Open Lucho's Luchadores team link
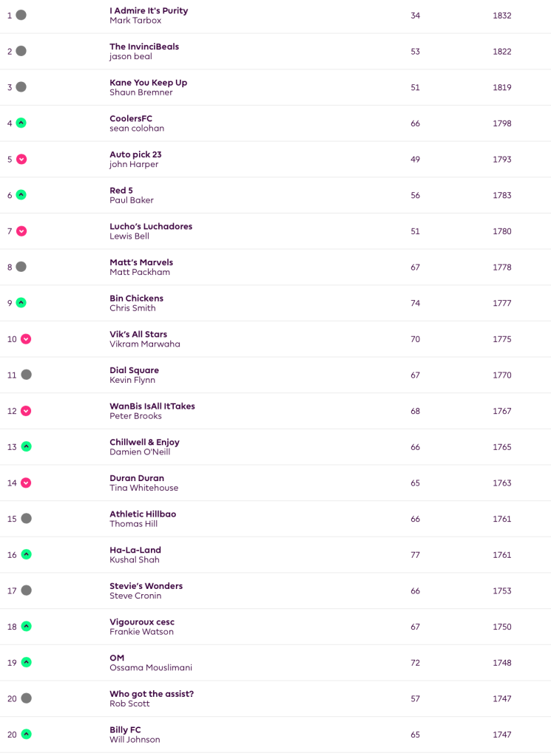The image size is (551, 756). (x=151, y=227)
